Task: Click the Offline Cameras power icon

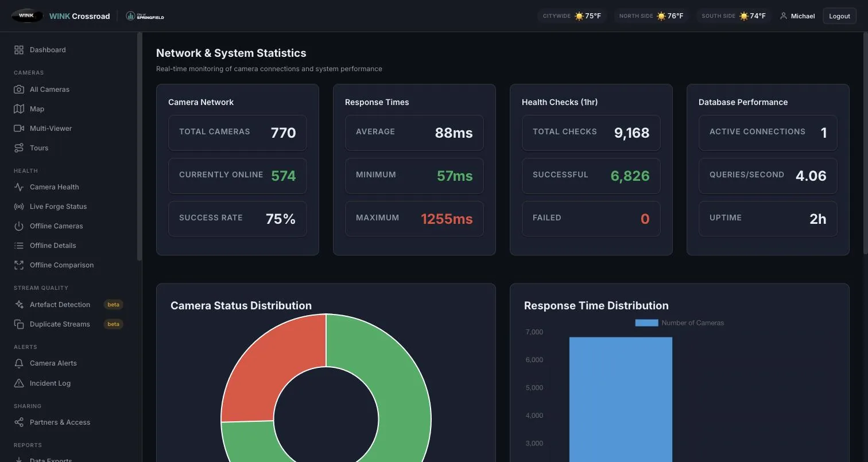Action: click(19, 226)
